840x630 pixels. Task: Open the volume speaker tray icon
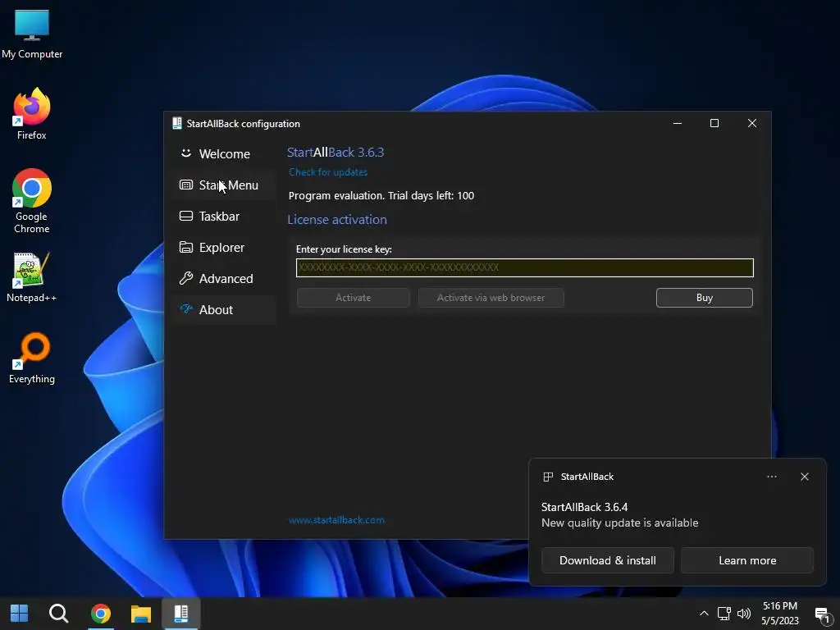pyautogui.click(x=744, y=614)
